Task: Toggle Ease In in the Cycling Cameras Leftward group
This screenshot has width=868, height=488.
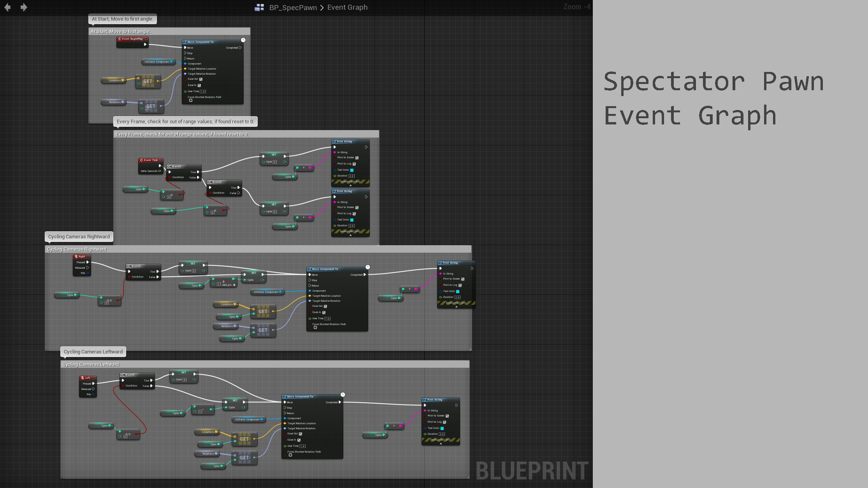Action: (x=299, y=440)
